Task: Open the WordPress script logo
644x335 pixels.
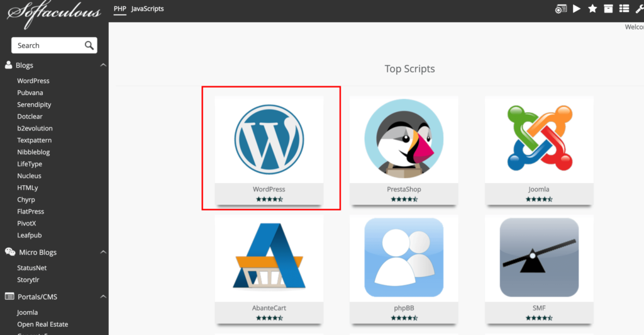Action: [269, 139]
